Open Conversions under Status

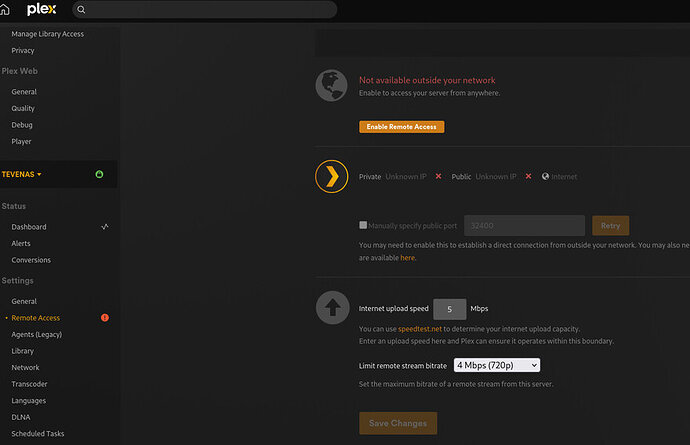[x=31, y=260]
